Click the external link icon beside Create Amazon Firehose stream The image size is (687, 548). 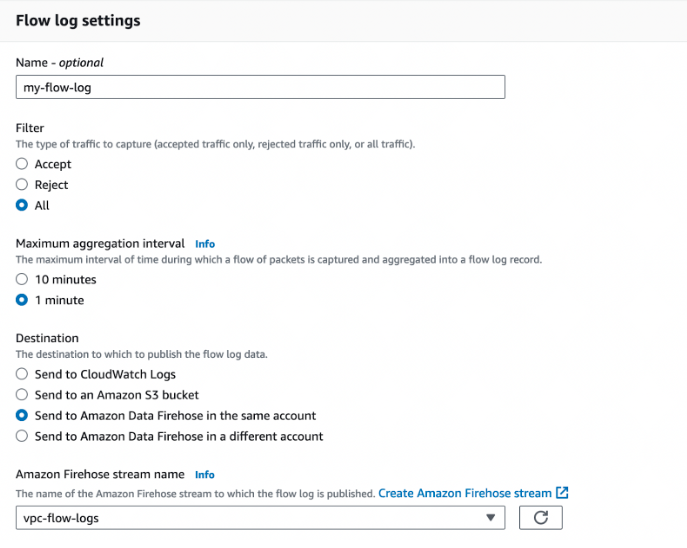[562, 493]
